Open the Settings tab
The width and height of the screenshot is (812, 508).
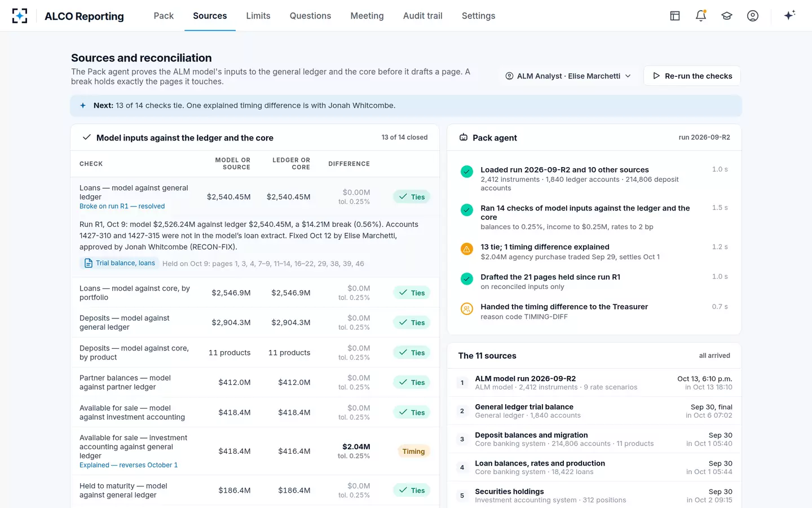[478, 16]
